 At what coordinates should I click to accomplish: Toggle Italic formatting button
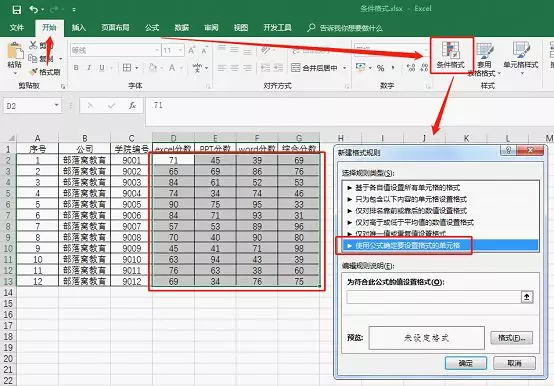pyautogui.click(x=89, y=67)
